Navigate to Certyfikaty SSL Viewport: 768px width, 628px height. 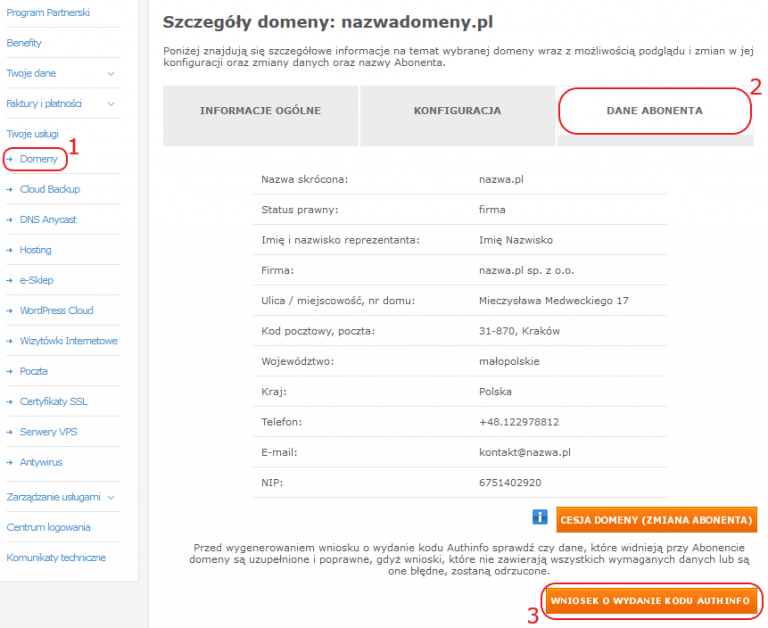[x=53, y=401]
